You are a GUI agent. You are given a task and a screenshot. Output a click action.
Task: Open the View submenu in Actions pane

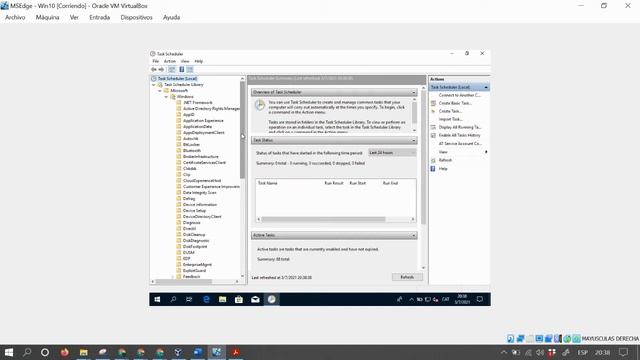(443, 152)
